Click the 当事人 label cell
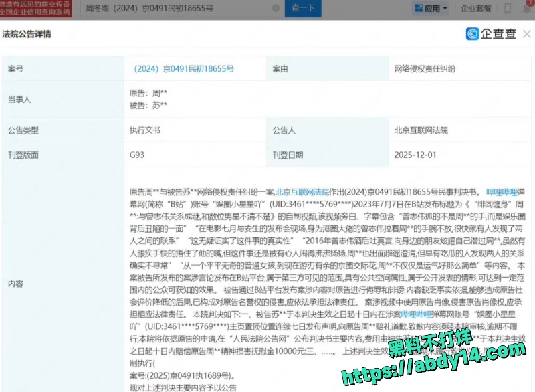The height and width of the screenshot is (392, 535). (63, 99)
